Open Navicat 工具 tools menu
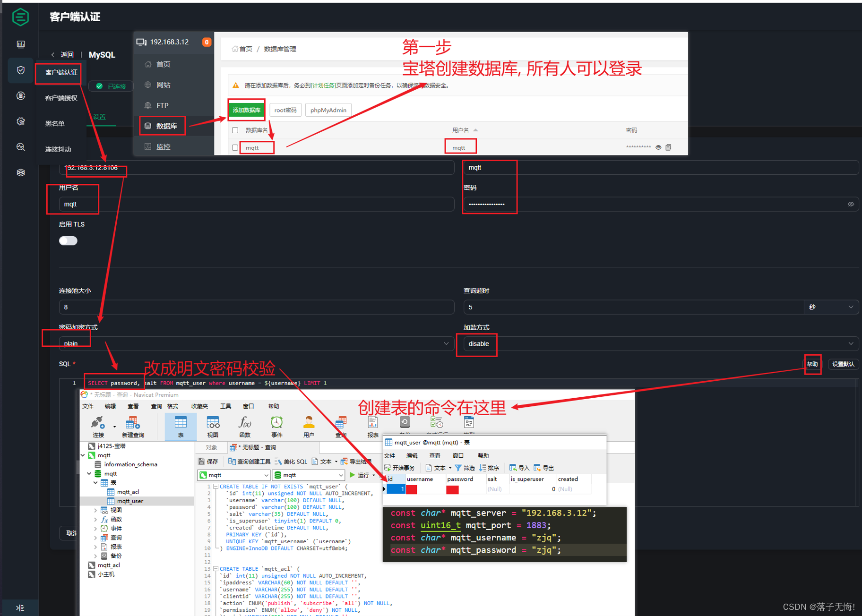Image resolution: width=862 pixels, height=616 pixels. 225,406
